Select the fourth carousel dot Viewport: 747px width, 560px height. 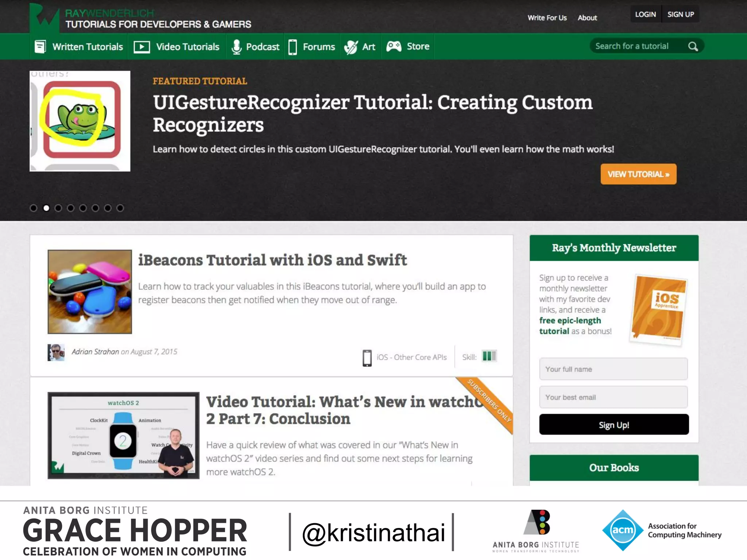click(x=71, y=208)
